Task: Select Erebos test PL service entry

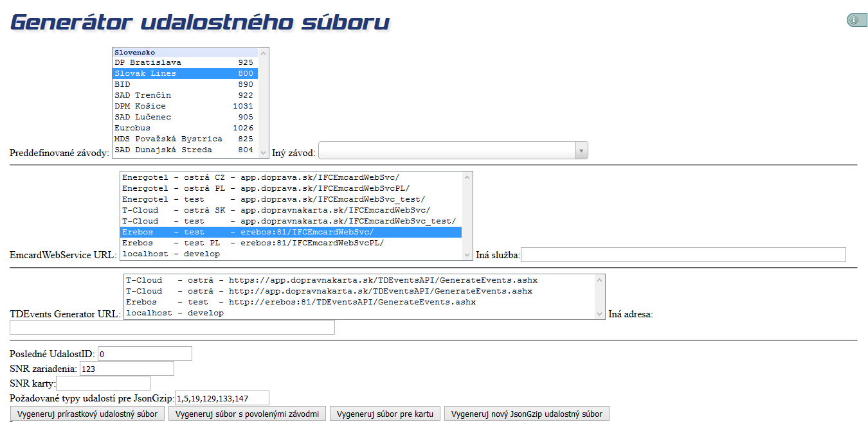Action: 291,243
